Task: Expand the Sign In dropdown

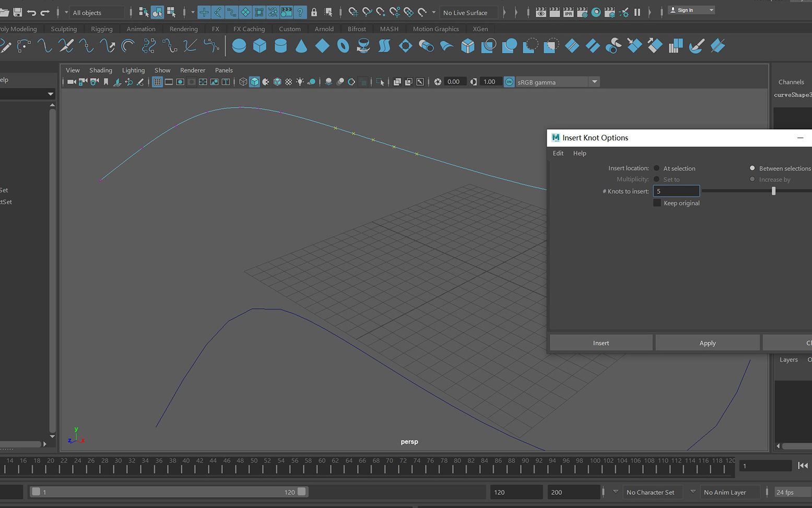Action: pyautogui.click(x=711, y=10)
